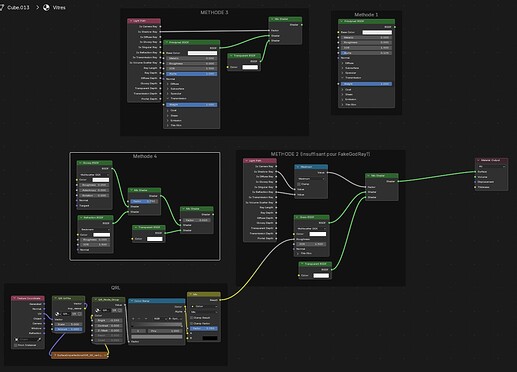Image resolution: width=517 pixels, height=372 pixels.
Task: Click Metallic field in Methode 1 Principled BSDF
Action: [x=366, y=37]
